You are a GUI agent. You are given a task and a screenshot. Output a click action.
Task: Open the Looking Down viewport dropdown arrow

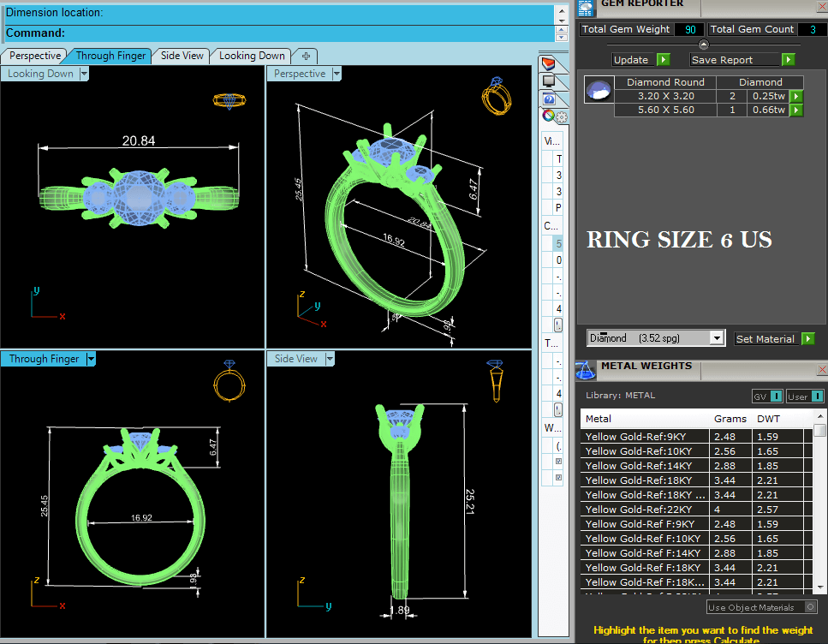84,74
